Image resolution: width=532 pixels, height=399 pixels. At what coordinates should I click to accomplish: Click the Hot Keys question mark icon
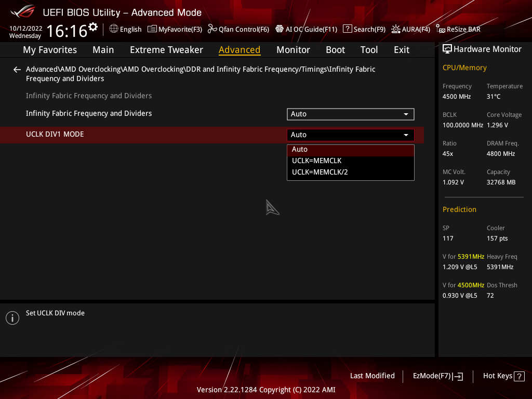[x=519, y=376]
